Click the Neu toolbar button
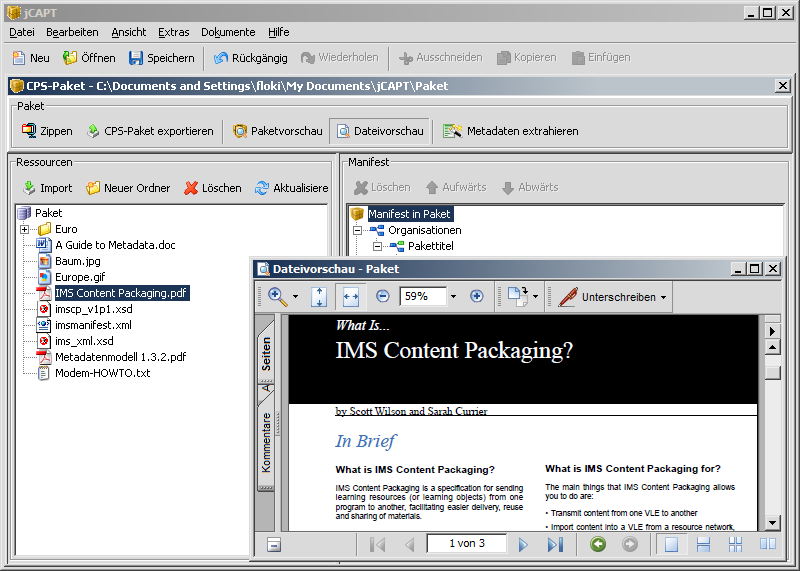 tap(31, 58)
